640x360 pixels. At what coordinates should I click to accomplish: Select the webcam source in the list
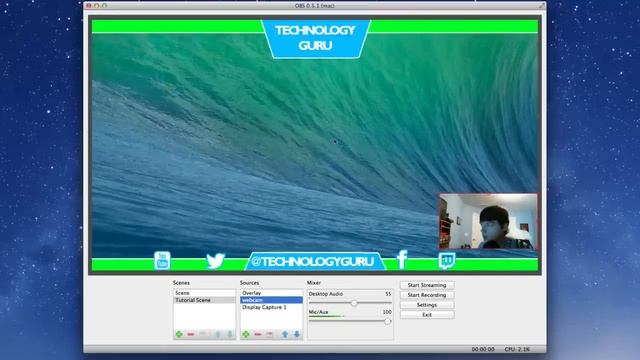coord(271,300)
